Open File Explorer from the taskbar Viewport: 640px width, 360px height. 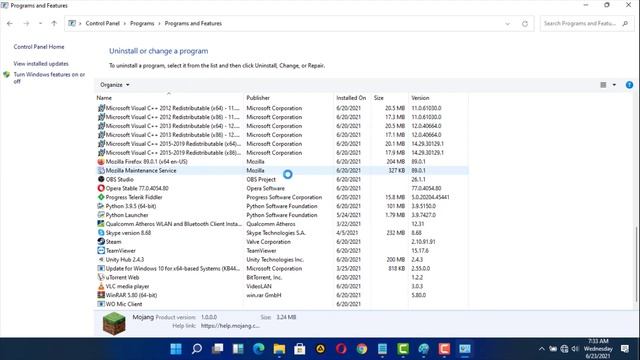pos(279,349)
